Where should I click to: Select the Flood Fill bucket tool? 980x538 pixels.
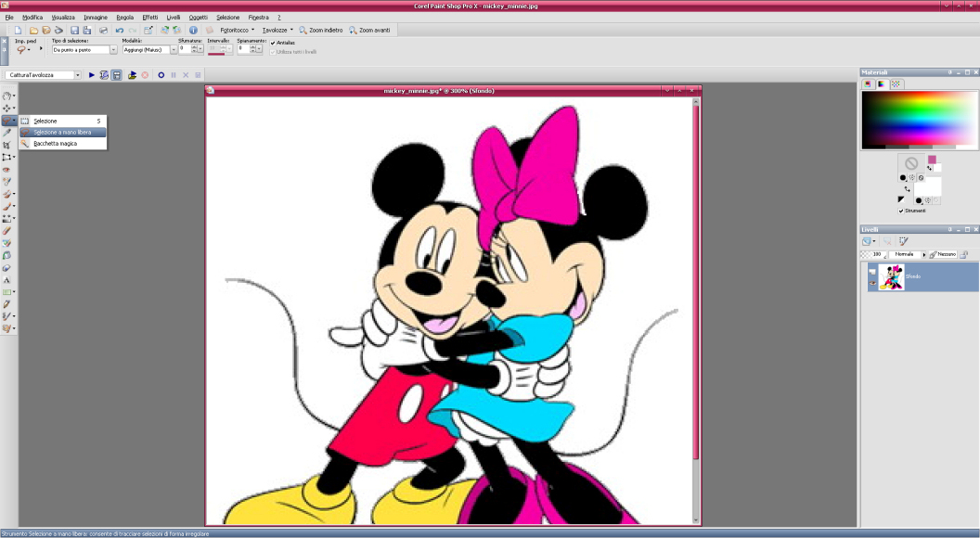[6, 256]
